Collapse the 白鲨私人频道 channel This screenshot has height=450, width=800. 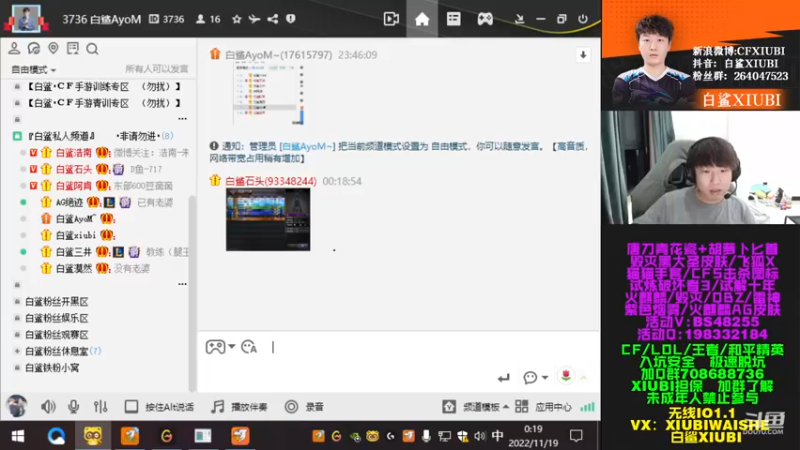[x=17, y=136]
